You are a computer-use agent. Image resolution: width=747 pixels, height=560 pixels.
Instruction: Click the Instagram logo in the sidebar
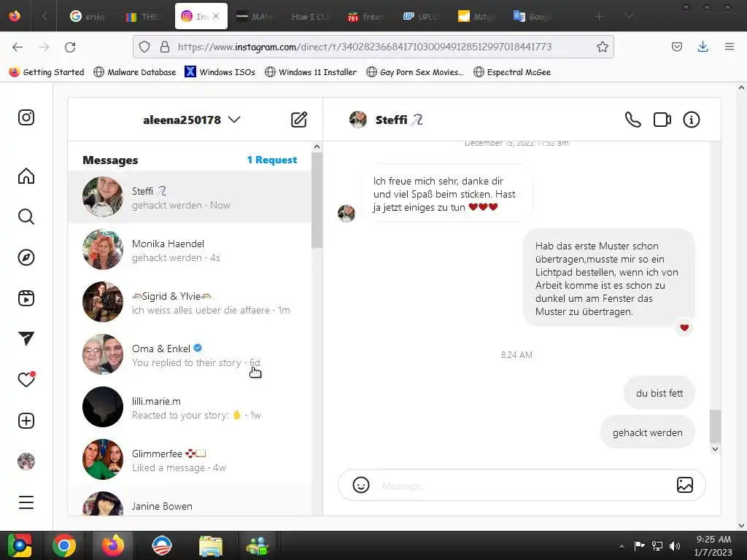(26, 117)
